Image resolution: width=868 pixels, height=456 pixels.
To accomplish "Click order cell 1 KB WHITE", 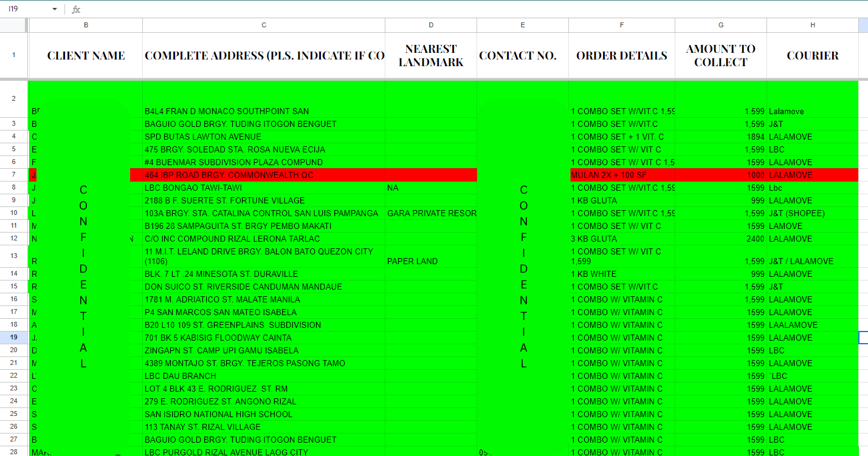I will (622, 274).
